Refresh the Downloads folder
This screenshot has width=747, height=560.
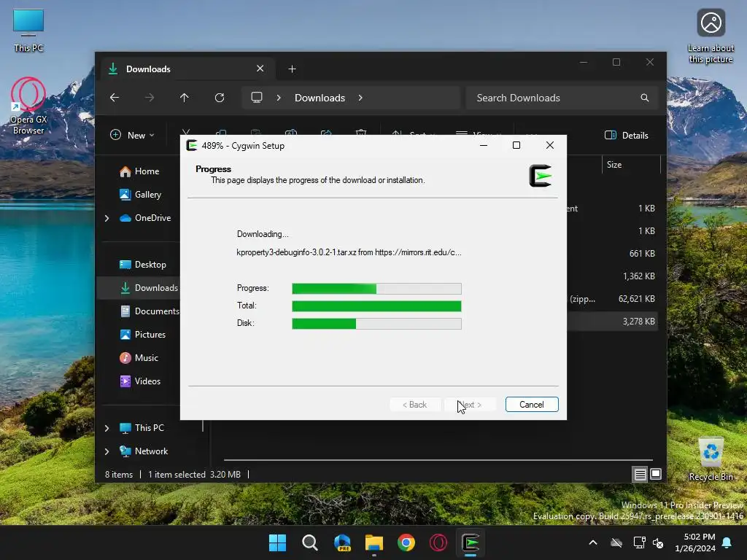[x=220, y=98]
